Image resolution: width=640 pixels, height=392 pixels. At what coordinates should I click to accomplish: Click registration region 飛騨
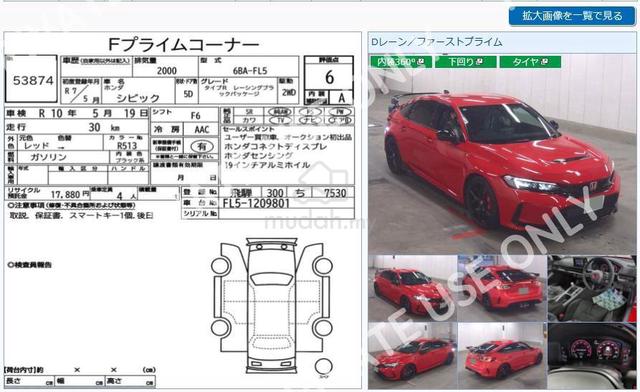click(x=241, y=193)
